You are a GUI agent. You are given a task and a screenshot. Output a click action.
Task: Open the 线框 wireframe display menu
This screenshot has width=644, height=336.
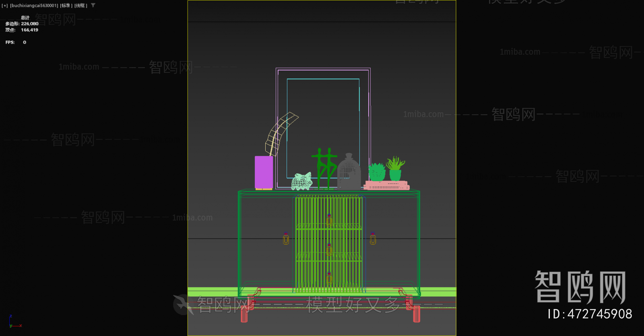[x=80, y=6]
